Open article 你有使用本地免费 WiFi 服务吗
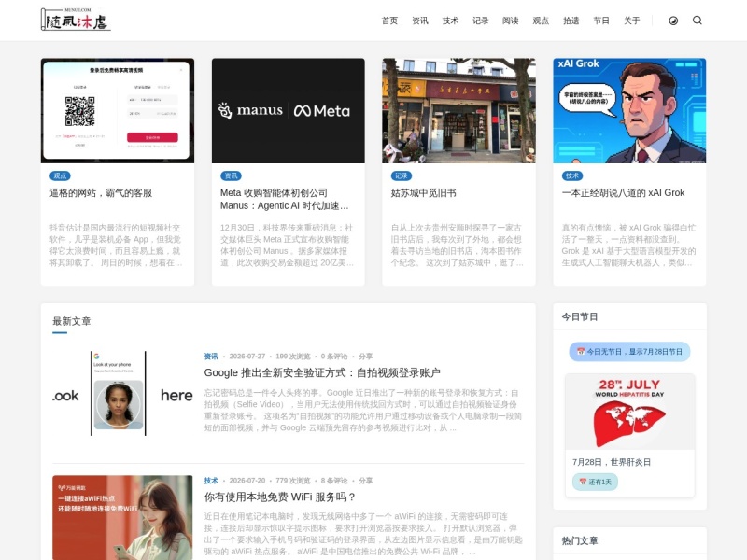Screen dimensions: 747x560 [x=280, y=497]
